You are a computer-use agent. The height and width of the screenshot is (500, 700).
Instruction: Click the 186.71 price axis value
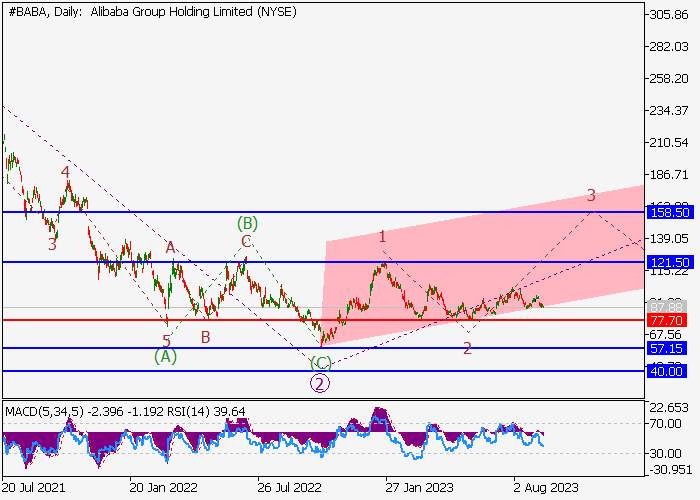pyautogui.click(x=669, y=175)
